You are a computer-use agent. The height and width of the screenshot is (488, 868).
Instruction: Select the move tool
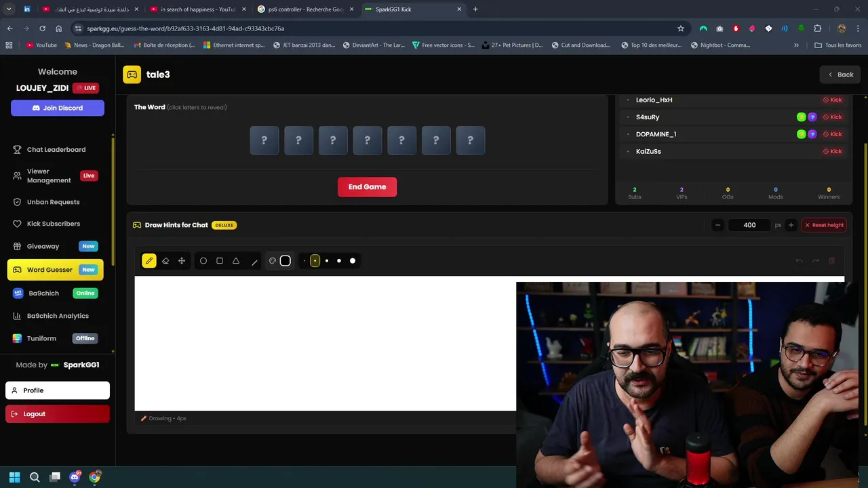point(182,261)
